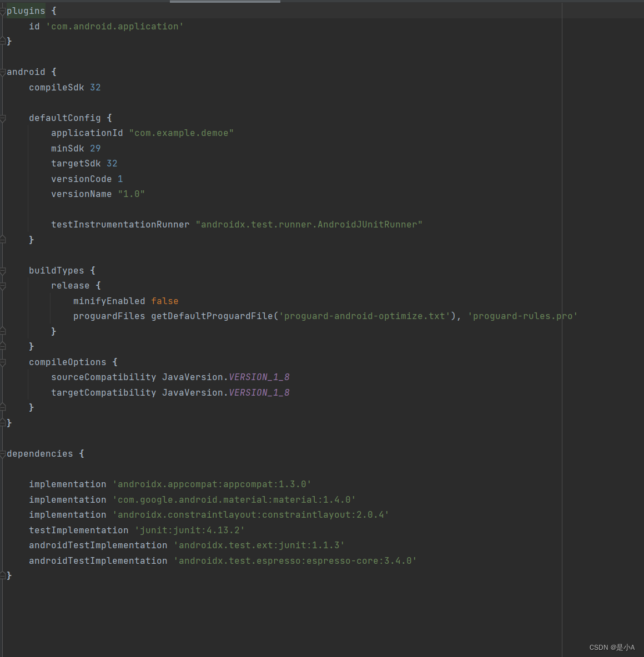The width and height of the screenshot is (644, 657).
Task: Collapse the android block fold marker
Action: tap(3, 72)
